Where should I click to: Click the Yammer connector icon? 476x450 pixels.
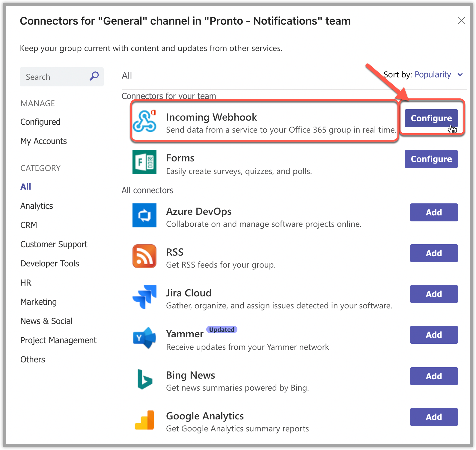click(144, 338)
